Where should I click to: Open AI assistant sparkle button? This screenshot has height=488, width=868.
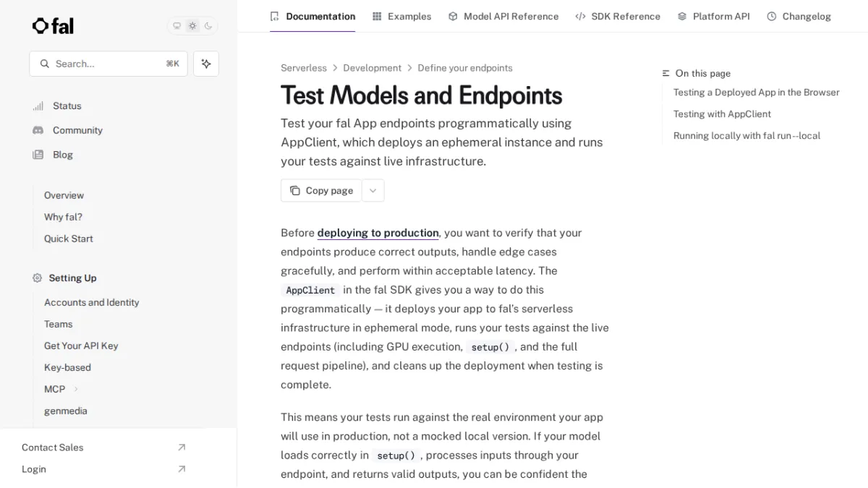point(206,64)
